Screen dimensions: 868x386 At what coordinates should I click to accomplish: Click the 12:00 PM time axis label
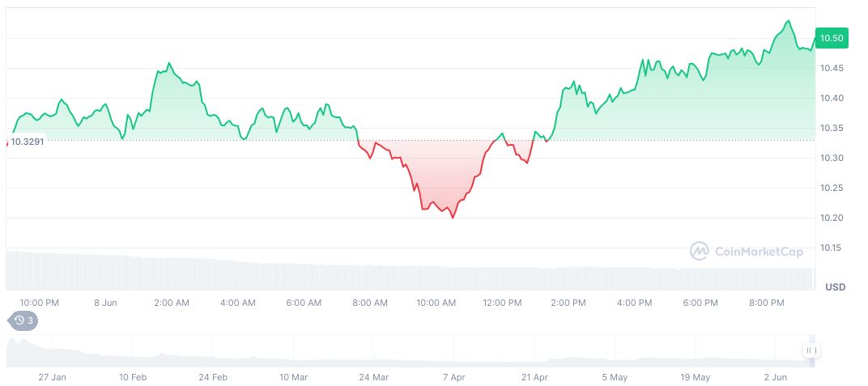coord(502,303)
